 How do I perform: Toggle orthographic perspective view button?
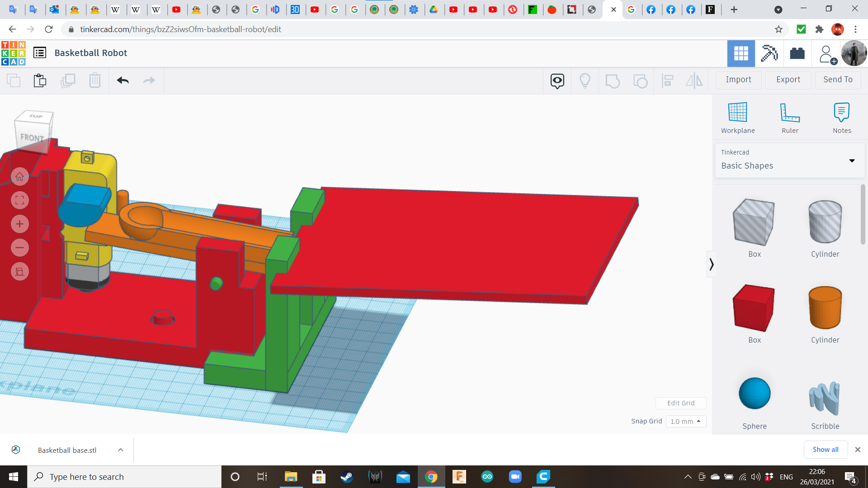tap(19, 272)
